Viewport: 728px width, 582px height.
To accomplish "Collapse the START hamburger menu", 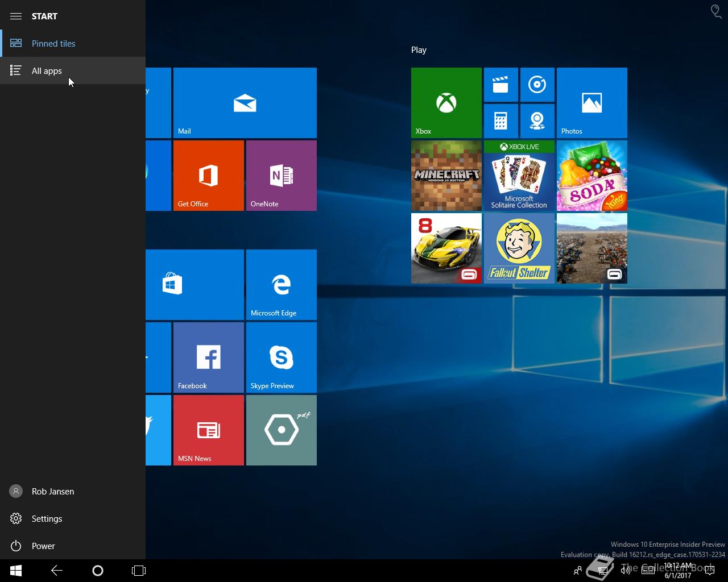I will coord(16,16).
